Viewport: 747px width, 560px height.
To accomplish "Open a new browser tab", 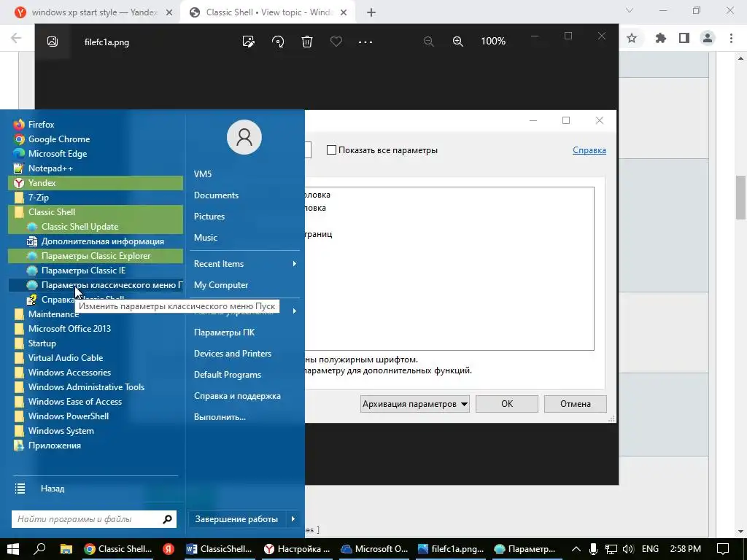I will (371, 12).
